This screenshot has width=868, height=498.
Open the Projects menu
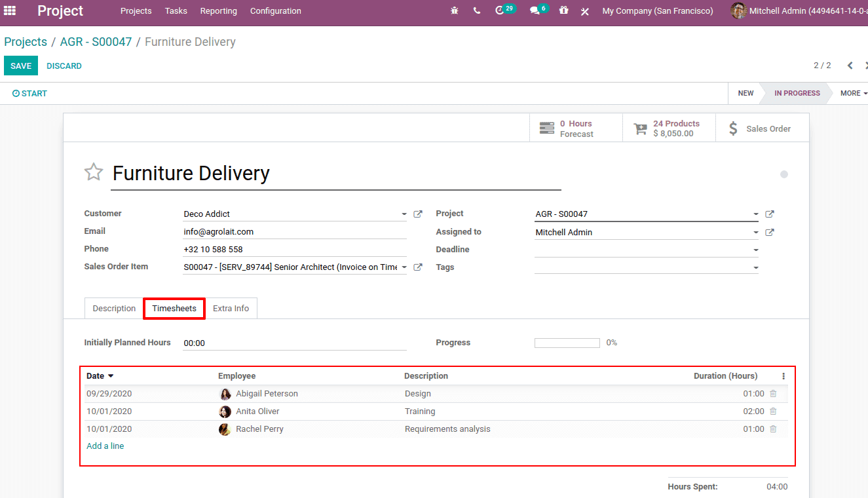tap(136, 10)
